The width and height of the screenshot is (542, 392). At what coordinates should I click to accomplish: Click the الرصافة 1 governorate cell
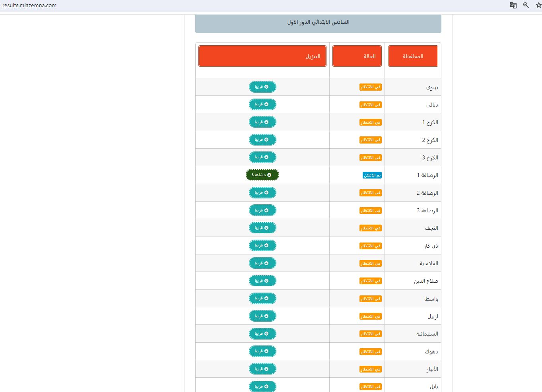pos(427,175)
